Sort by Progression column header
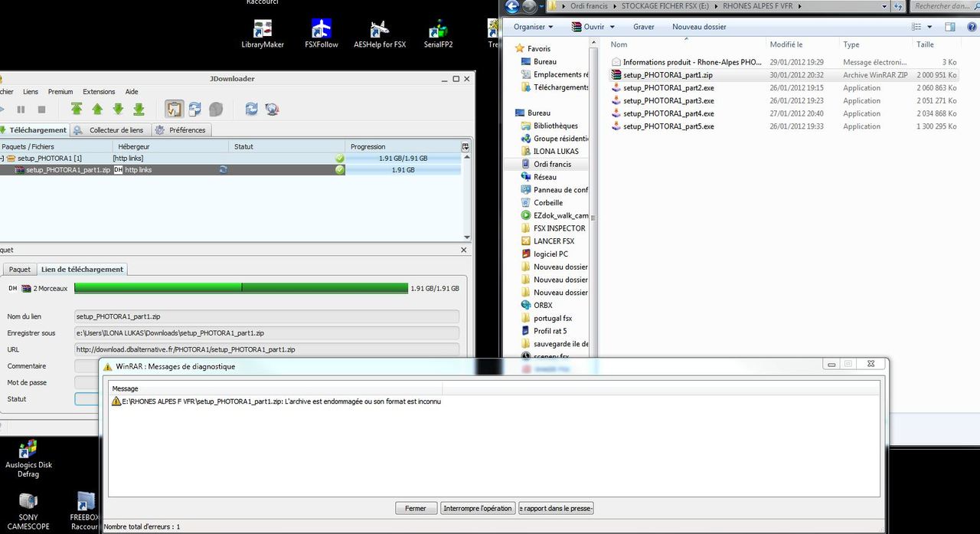The height and width of the screenshot is (534, 980). (403, 146)
